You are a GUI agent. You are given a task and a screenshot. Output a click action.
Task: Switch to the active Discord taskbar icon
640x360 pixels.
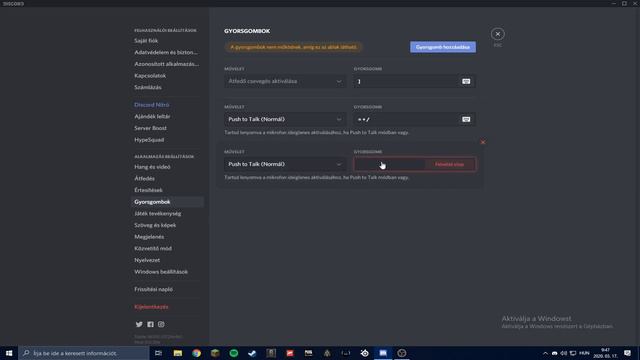coord(383,353)
